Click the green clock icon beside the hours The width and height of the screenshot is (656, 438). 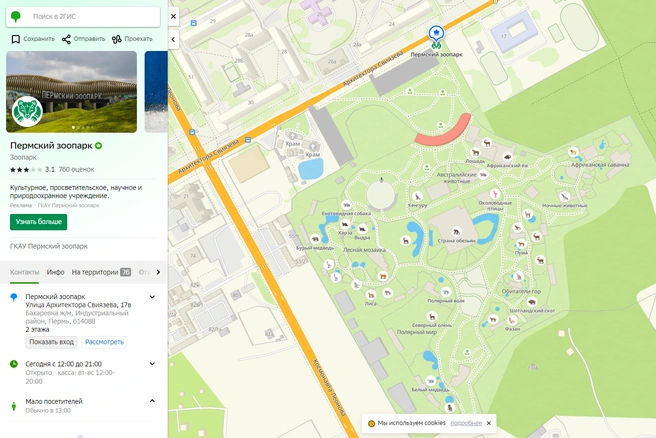point(14,364)
